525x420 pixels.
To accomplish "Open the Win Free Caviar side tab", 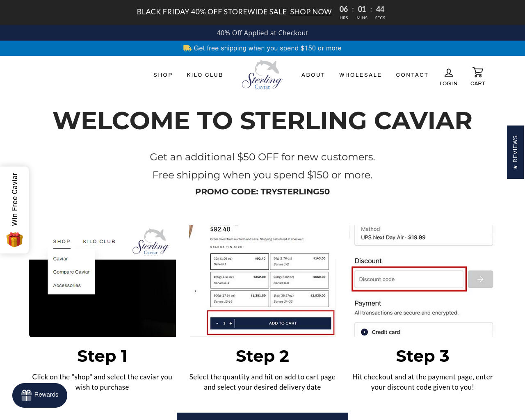I will pos(14,210).
